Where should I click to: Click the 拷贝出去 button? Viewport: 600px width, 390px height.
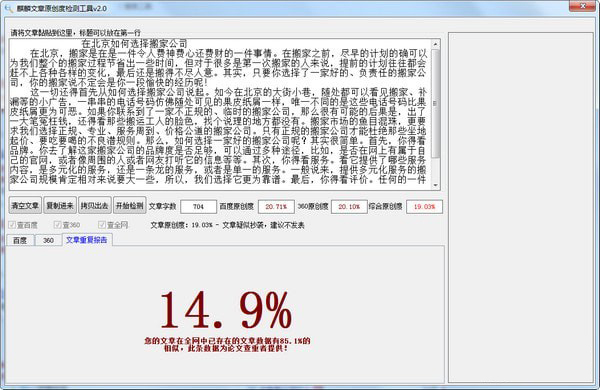pos(95,206)
